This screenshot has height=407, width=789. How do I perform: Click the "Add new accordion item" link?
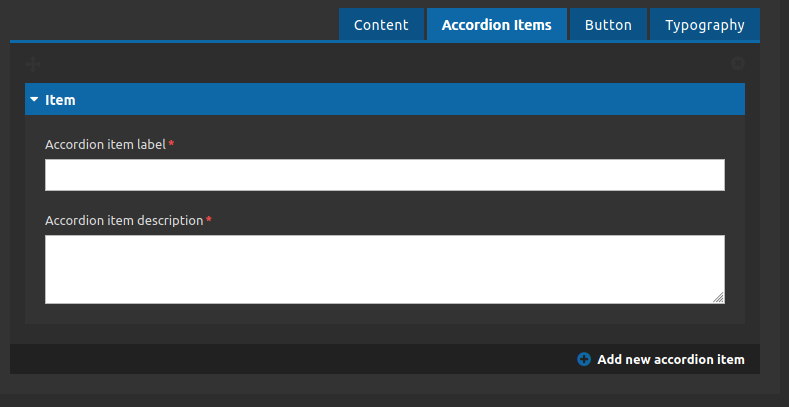click(x=670, y=359)
